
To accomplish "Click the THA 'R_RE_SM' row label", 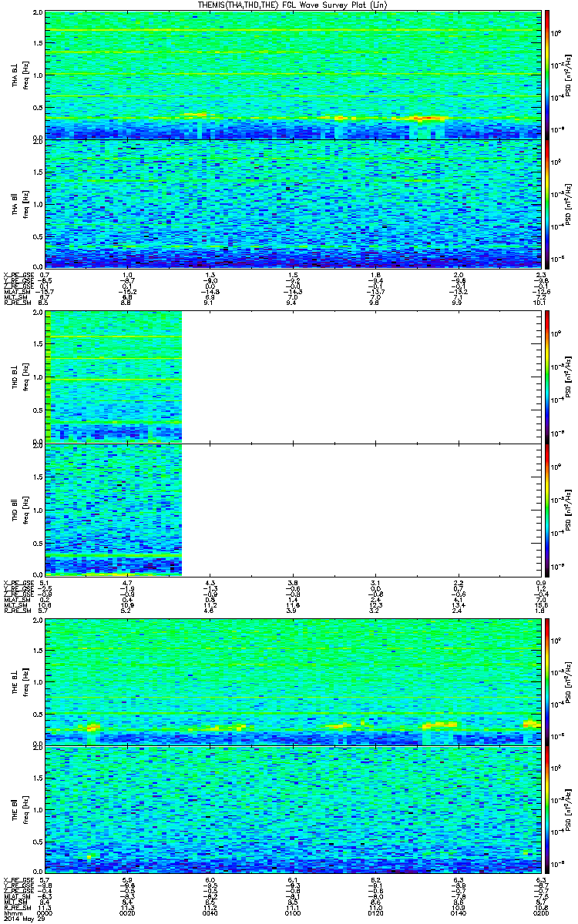I will [16, 303].
